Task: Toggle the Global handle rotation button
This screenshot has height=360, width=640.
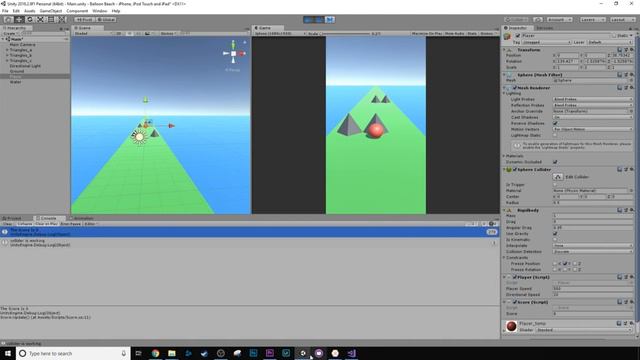Action: pyautogui.click(x=106, y=20)
